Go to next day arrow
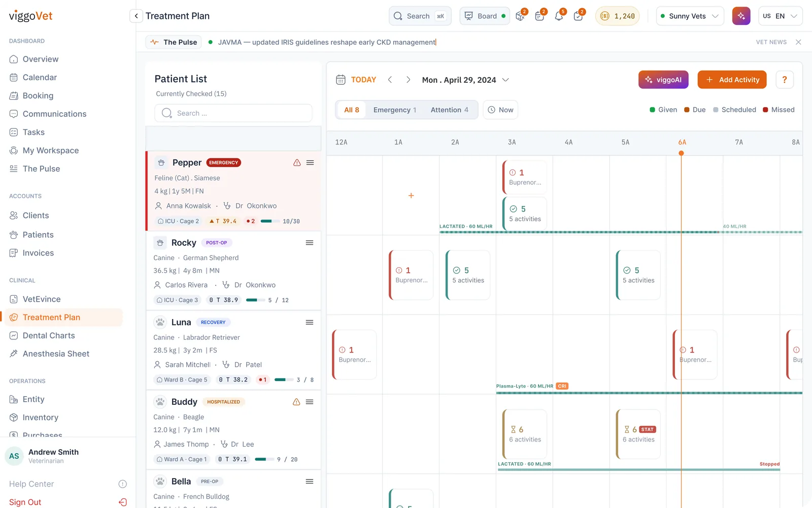Viewport: 812px width, 508px height. pyautogui.click(x=408, y=80)
